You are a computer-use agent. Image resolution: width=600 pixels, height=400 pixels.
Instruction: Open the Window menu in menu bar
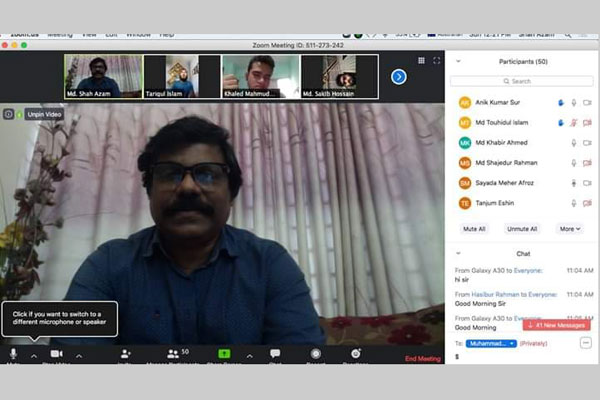[139, 35]
